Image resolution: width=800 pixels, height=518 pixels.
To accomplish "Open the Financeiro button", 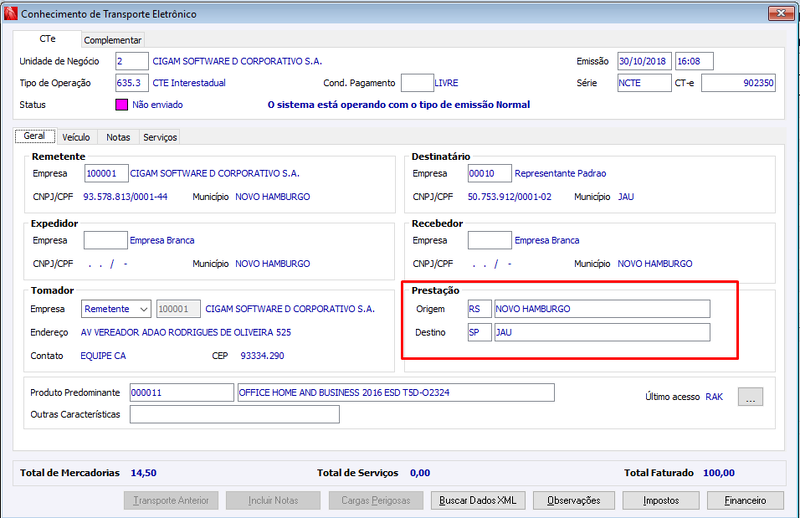I will tap(745, 501).
